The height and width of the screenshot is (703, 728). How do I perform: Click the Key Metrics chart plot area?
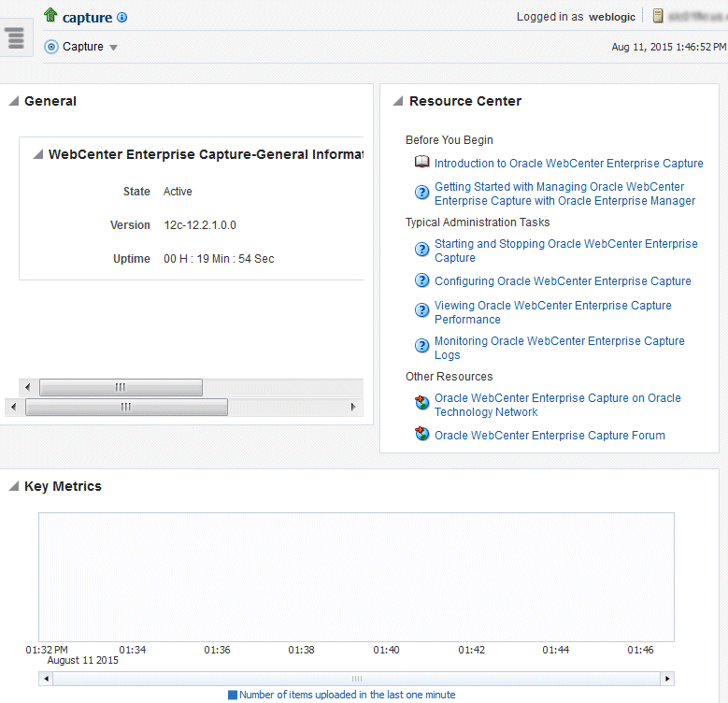(x=356, y=577)
